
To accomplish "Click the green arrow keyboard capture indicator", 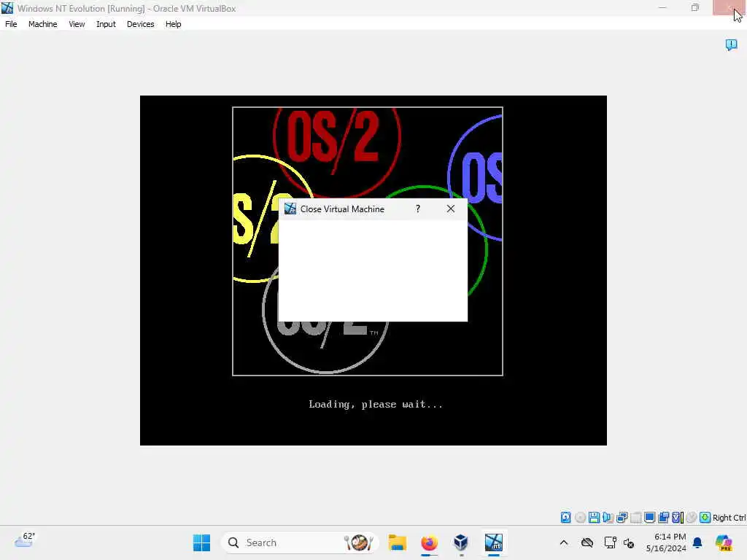I will pyautogui.click(x=705, y=517).
